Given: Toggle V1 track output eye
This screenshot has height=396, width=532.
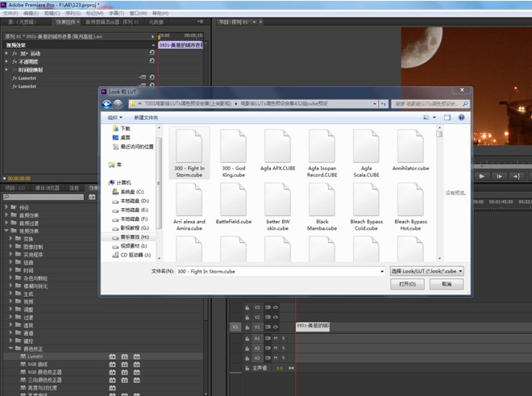Looking at the screenshot, I should [276, 327].
